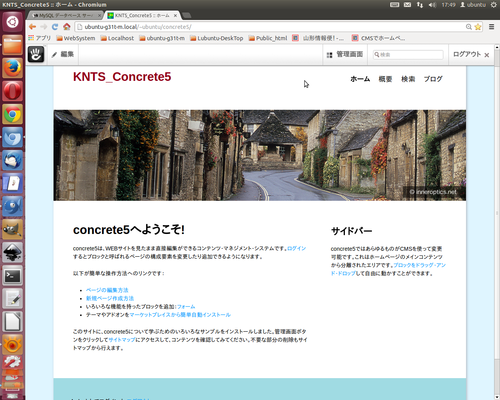Click the clock showing 17:49
The height and width of the screenshot is (400, 500).
tap(448, 5)
